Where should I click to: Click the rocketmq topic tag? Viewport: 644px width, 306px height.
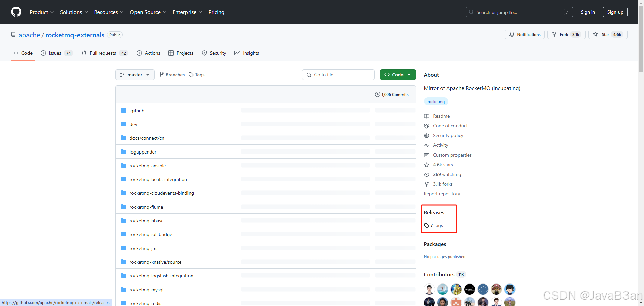[x=436, y=101]
